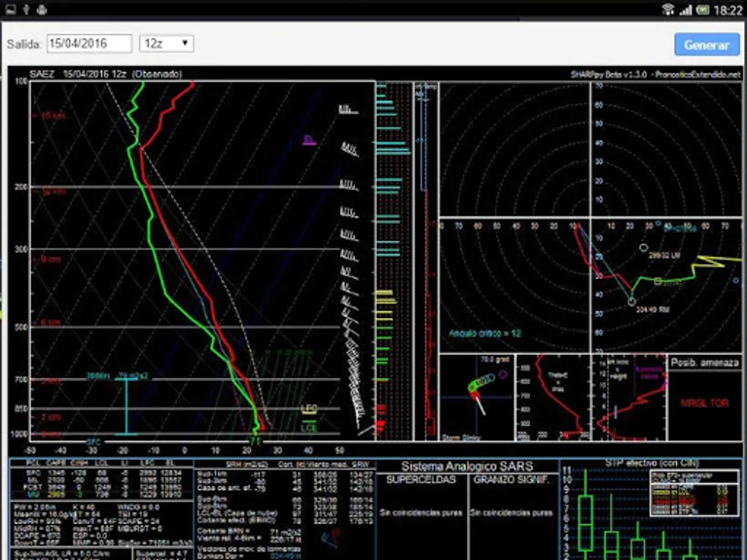Image resolution: width=747 pixels, height=560 pixels.
Task: Tap the Wi-Fi status icon
Action: [668, 9]
